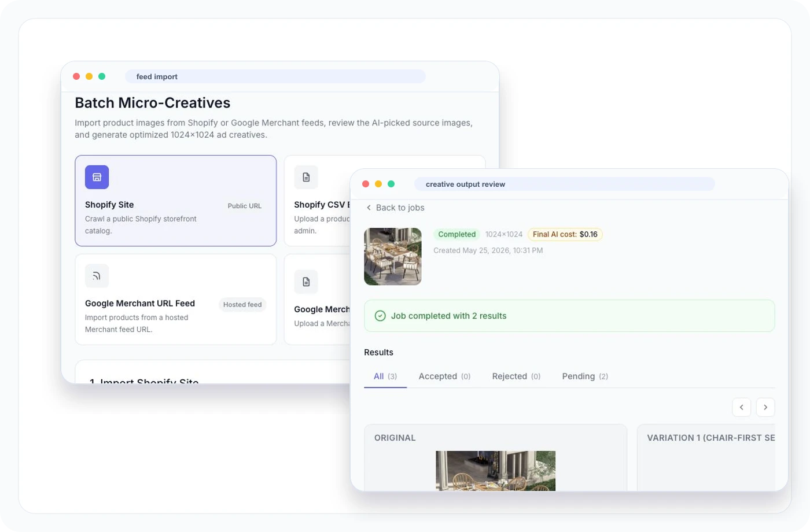This screenshot has height=532, width=810.
Task: Click the back chevron beside Back to jobs
Action: point(369,208)
